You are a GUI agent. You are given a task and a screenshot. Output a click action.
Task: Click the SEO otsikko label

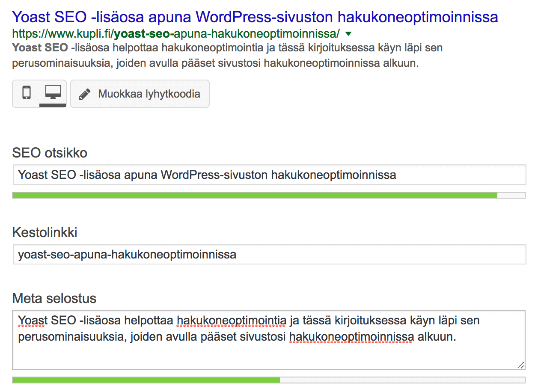(x=50, y=153)
